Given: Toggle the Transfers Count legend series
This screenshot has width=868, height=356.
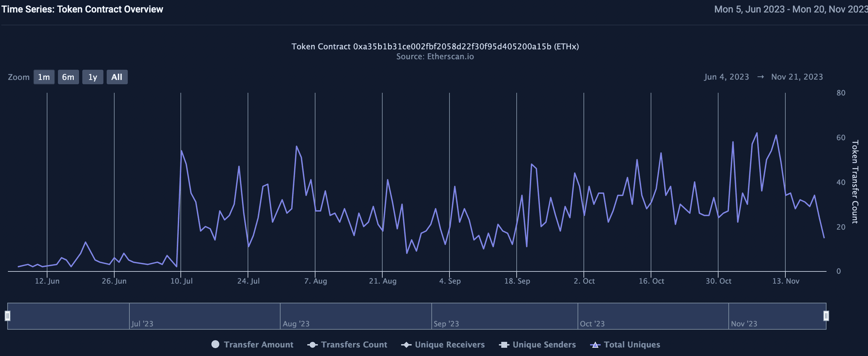Looking at the screenshot, I should 354,344.
